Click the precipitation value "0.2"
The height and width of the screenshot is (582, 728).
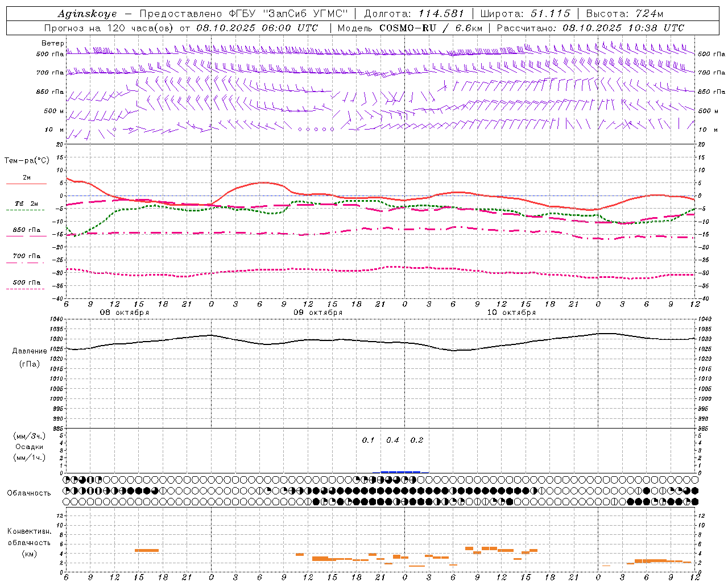pyautogui.click(x=417, y=440)
